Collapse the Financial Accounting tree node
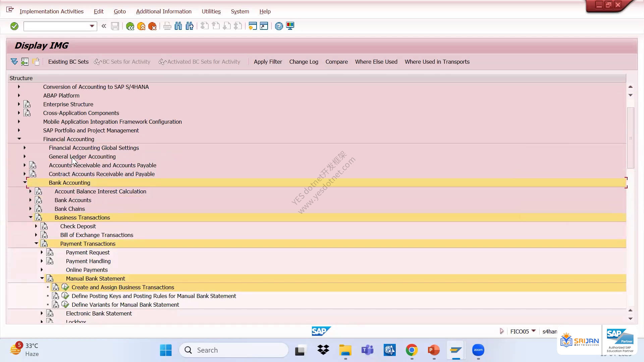 (x=19, y=139)
